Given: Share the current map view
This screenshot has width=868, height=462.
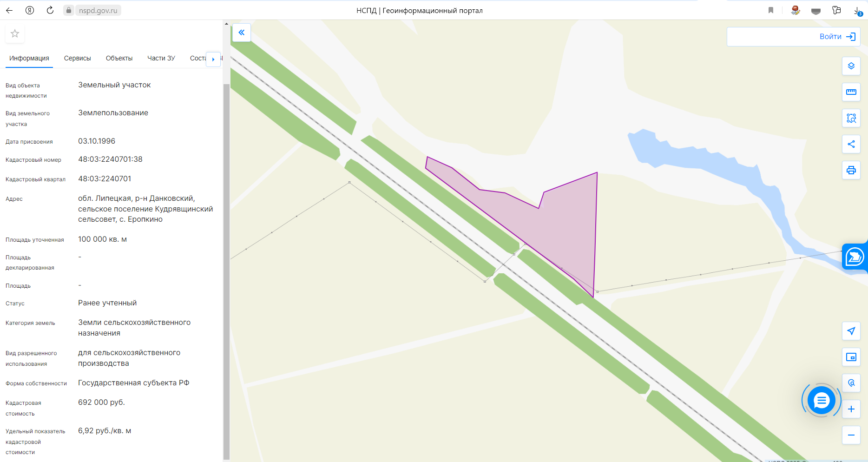Looking at the screenshot, I should [x=851, y=144].
